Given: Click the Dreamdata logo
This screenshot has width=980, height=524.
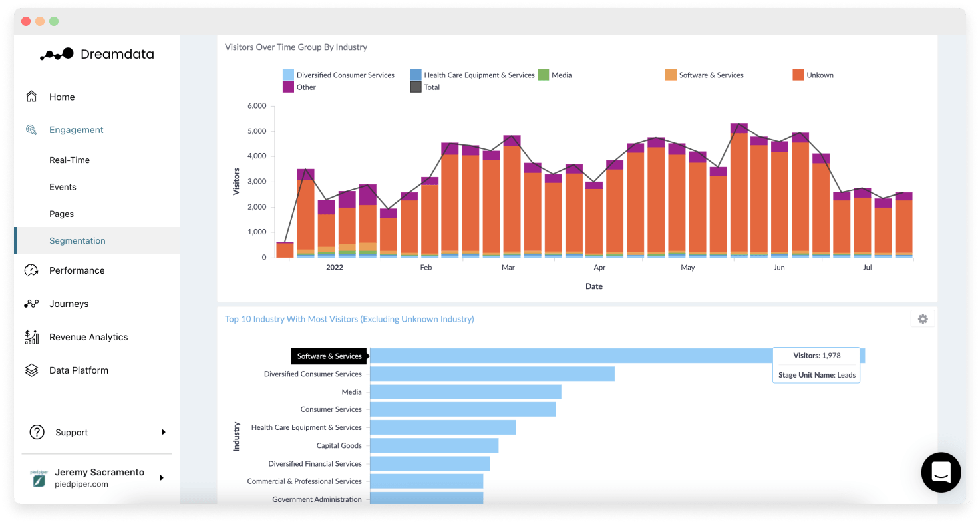Looking at the screenshot, I should pyautogui.click(x=97, y=55).
